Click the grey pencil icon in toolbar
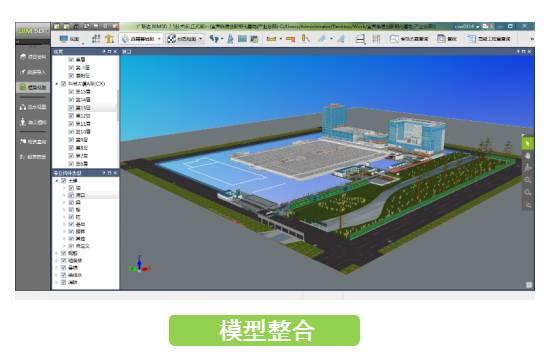 (x=322, y=39)
